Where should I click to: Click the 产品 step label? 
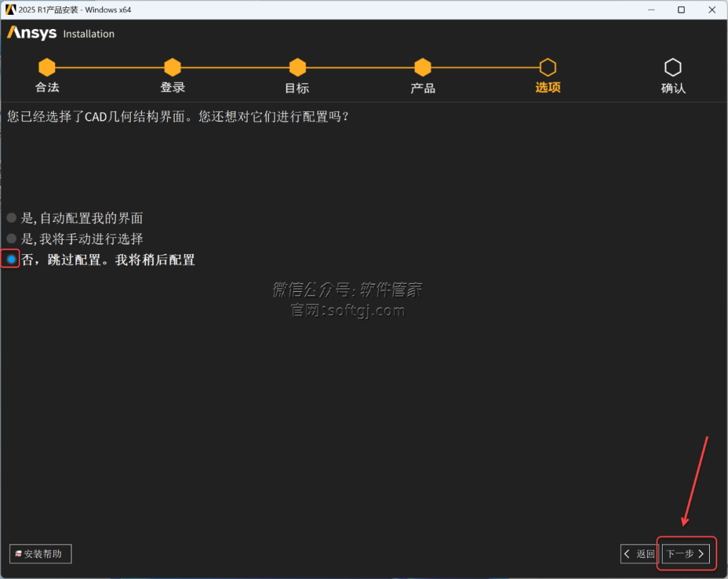(423, 88)
